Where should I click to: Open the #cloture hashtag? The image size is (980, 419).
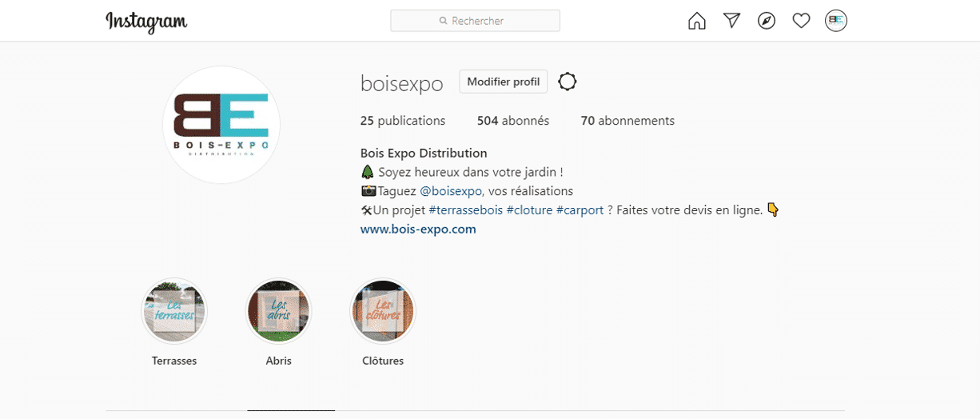(529, 210)
